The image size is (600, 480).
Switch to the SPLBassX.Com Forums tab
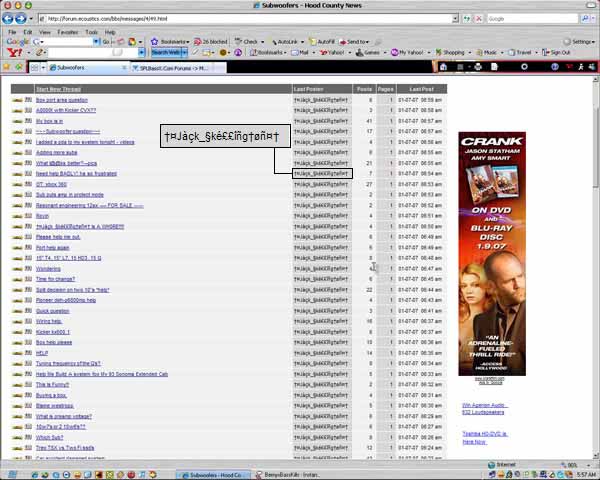[178, 68]
